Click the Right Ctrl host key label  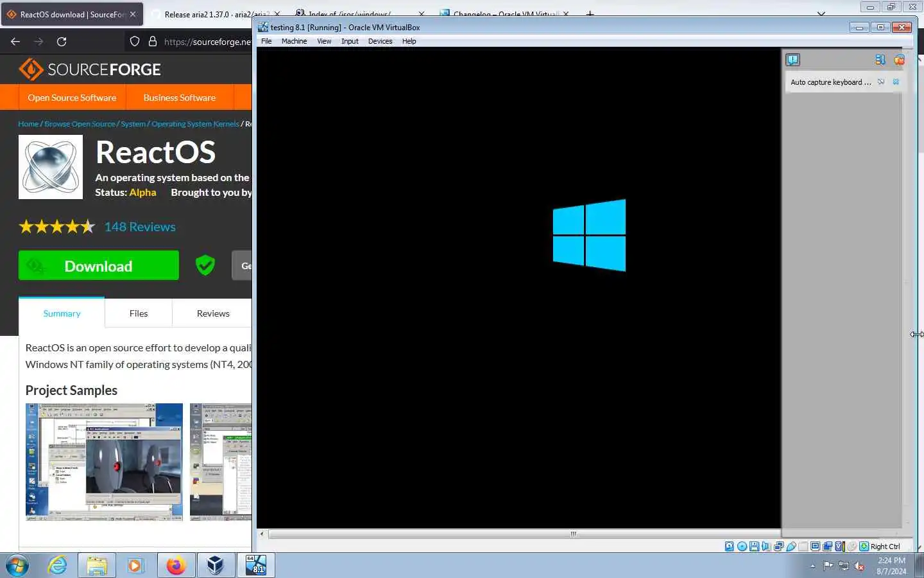(x=886, y=547)
